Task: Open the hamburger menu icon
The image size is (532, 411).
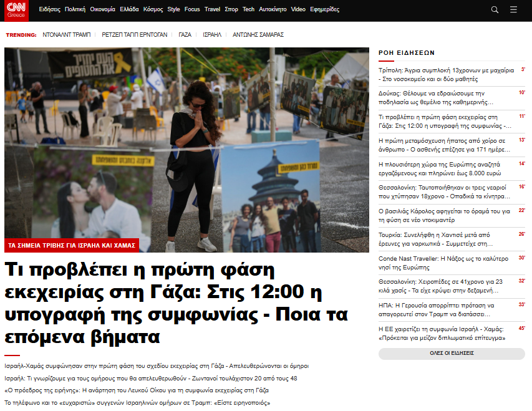Action: (x=513, y=10)
